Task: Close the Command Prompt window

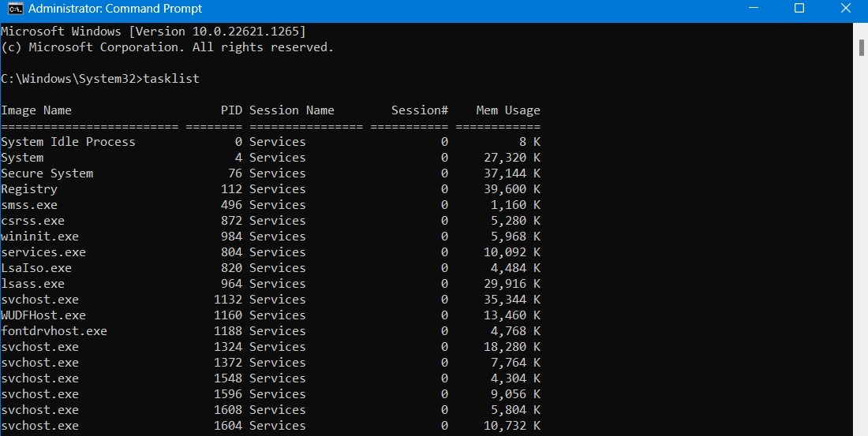Action: [x=845, y=9]
